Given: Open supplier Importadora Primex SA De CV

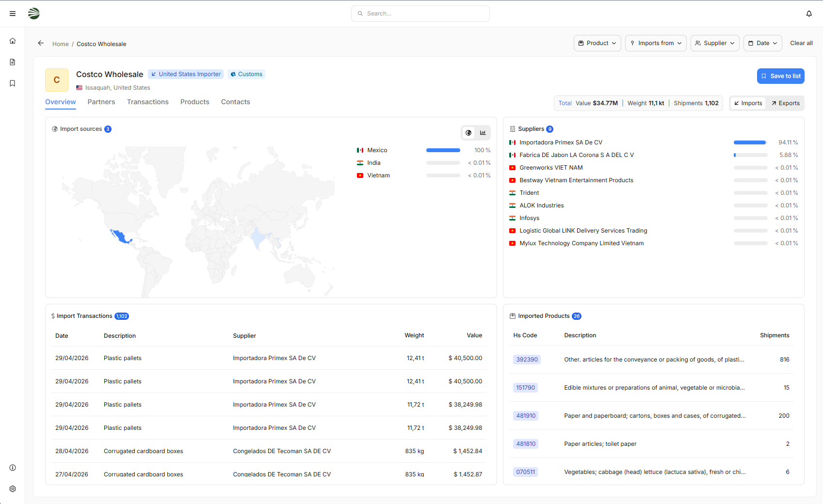Looking at the screenshot, I should point(561,142).
